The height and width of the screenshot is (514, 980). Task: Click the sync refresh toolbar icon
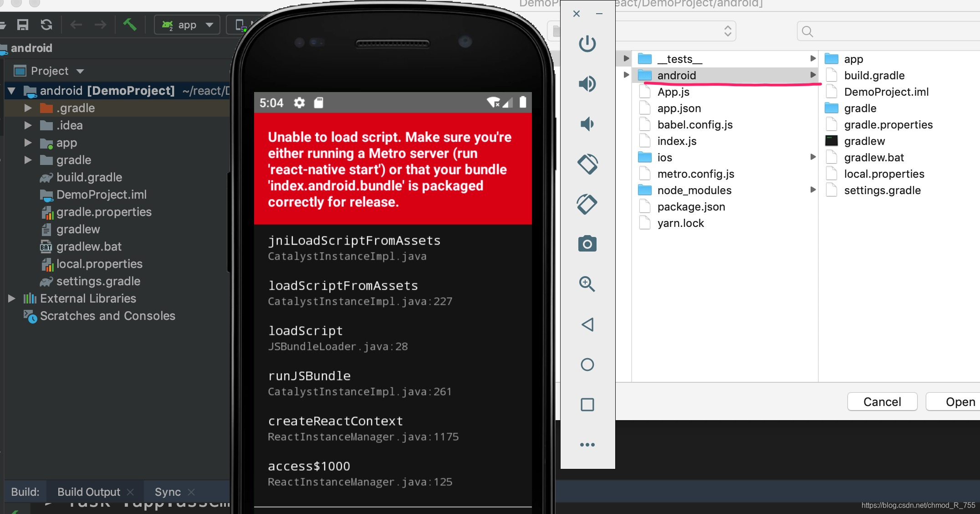click(x=46, y=25)
